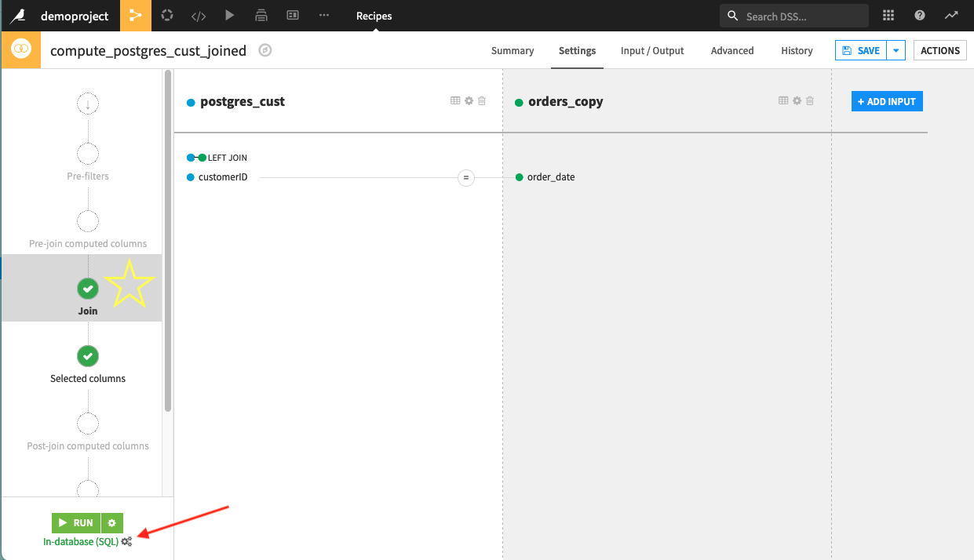Open engine settings gear beside In-database (SQL)
The height and width of the screenshot is (560, 974).
126,541
